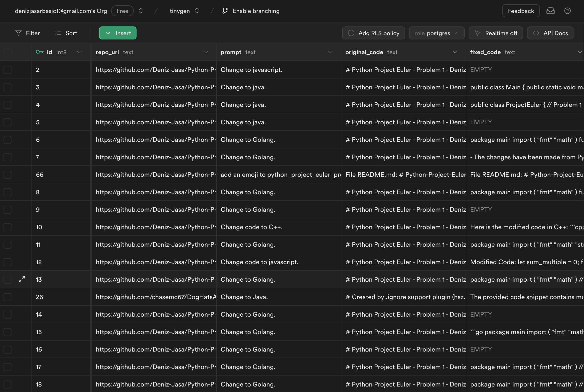Click the 'Change code to C++.' prompt cell
The height and width of the screenshot is (392, 584).
[x=279, y=227]
